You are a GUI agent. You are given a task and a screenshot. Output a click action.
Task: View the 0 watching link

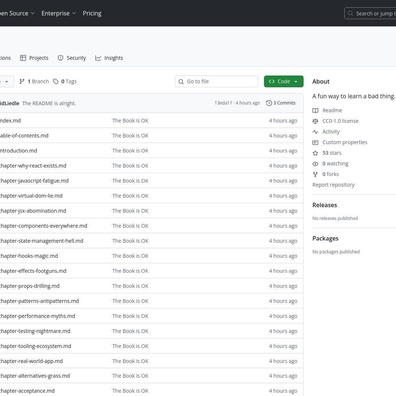tap(335, 164)
